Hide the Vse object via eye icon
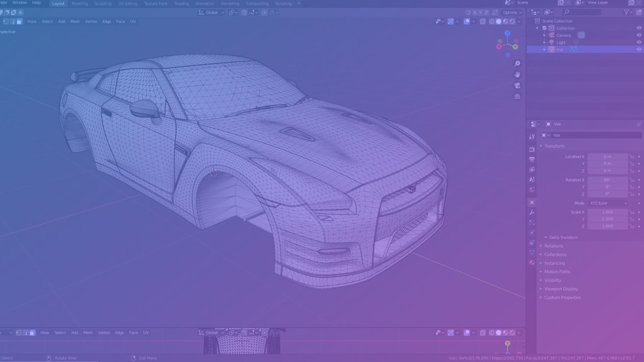Viewport: 644px width, 362px height. tap(639, 50)
